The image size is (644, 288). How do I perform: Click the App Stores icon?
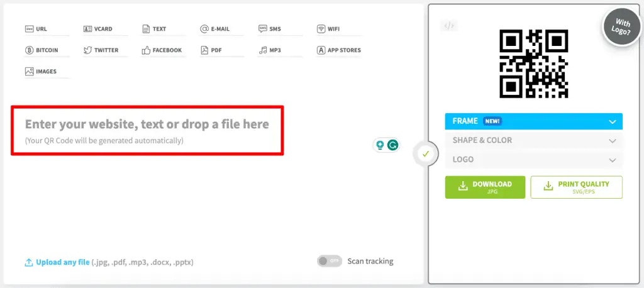click(x=321, y=50)
